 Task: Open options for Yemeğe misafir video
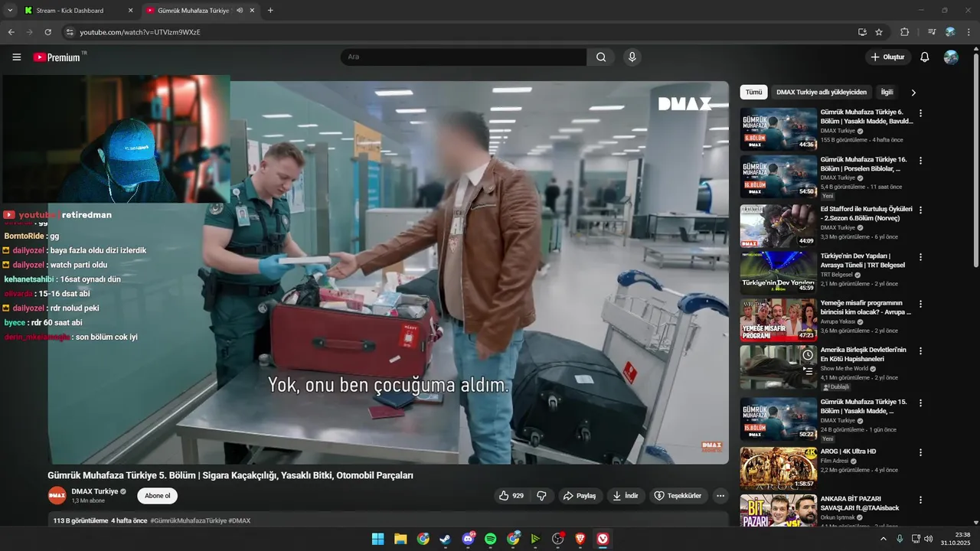click(x=920, y=304)
